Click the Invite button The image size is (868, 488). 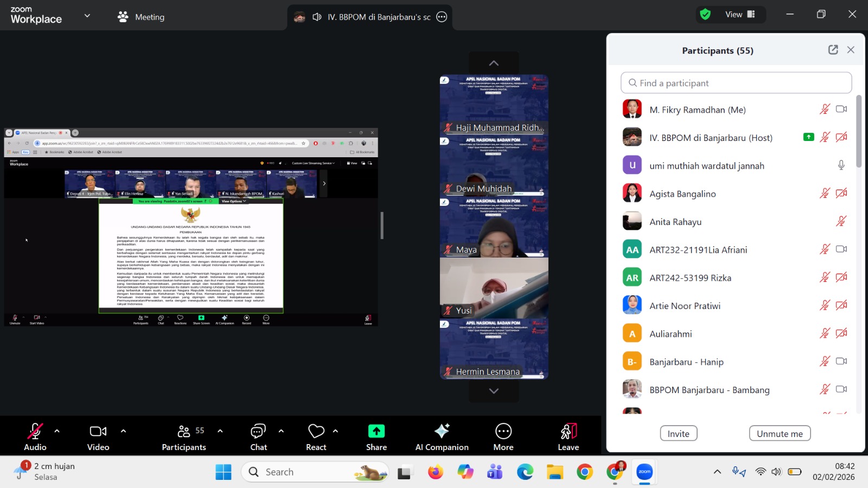pos(678,434)
